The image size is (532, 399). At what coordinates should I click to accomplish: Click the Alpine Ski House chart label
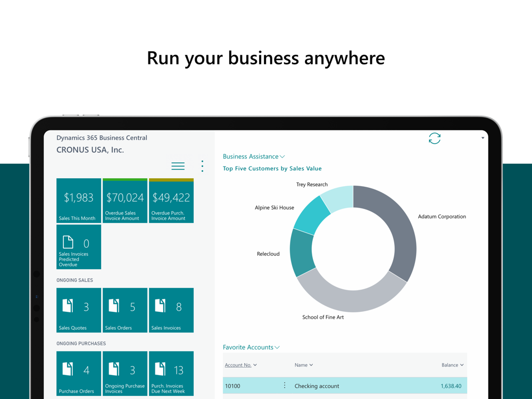[274, 207]
